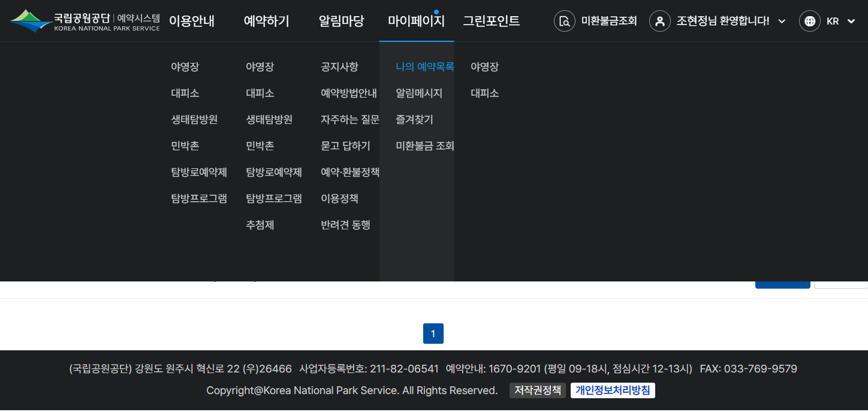Open 공지사항 menu entry

(x=339, y=67)
